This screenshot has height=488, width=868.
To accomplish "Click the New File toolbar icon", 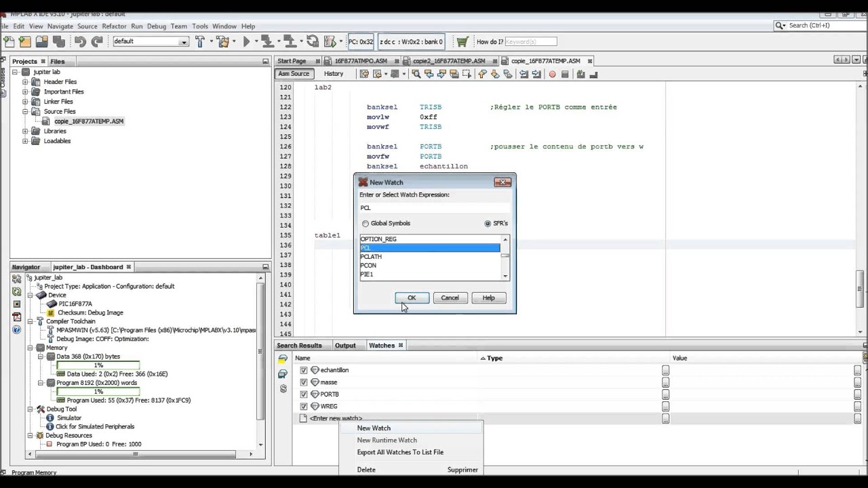I will pos(9,41).
